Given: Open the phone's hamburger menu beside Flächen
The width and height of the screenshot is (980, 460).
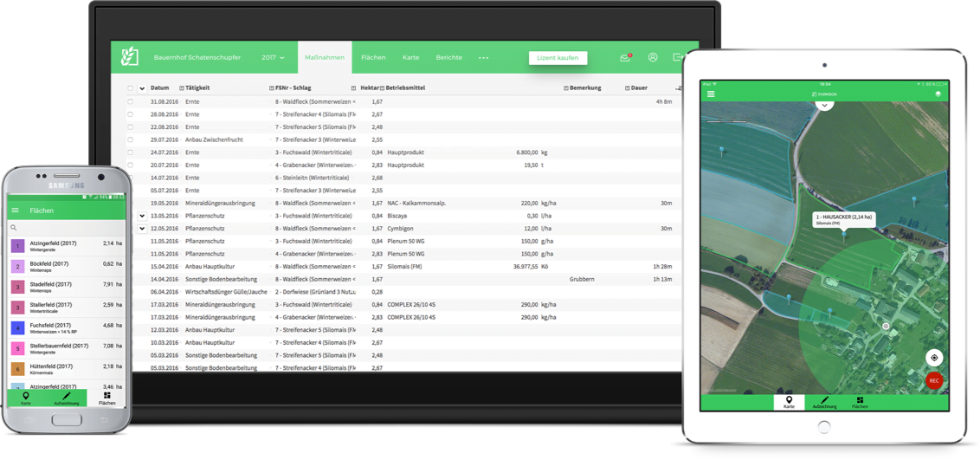Looking at the screenshot, I should (15, 211).
